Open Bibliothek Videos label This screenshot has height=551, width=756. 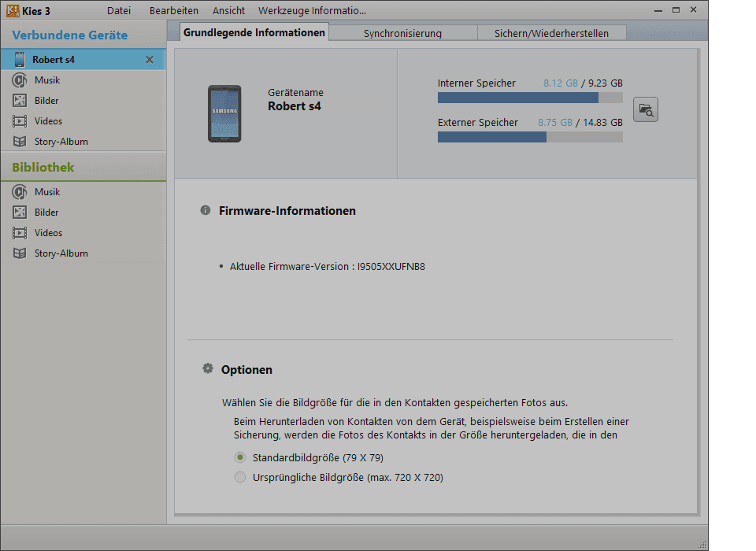coord(48,233)
